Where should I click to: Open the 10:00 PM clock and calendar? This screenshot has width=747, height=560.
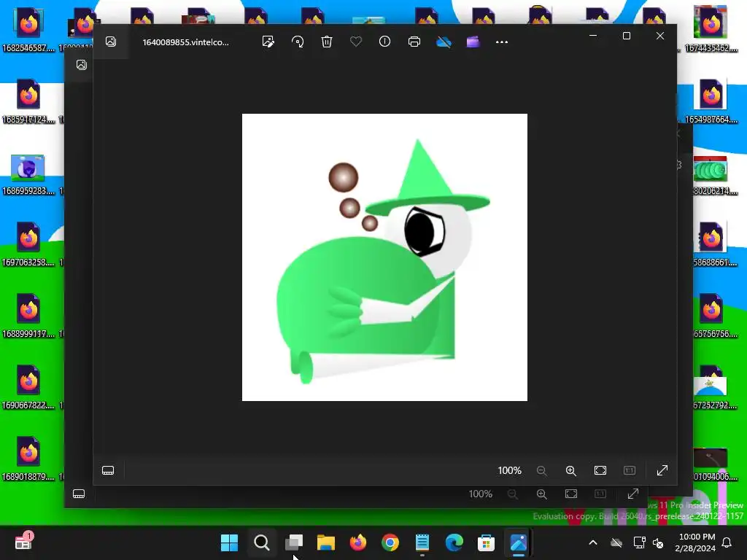tap(695, 542)
